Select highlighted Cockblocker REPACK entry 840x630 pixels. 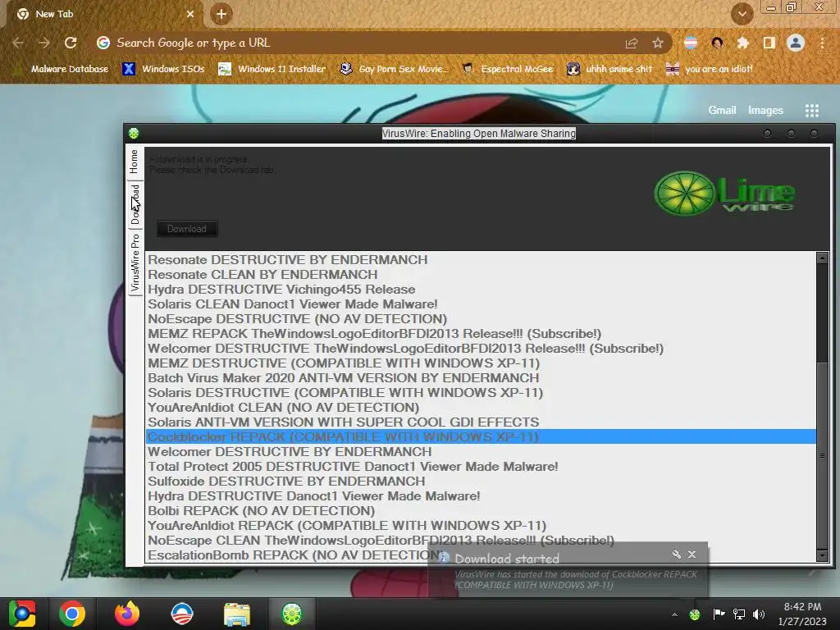pyautogui.click(x=481, y=437)
